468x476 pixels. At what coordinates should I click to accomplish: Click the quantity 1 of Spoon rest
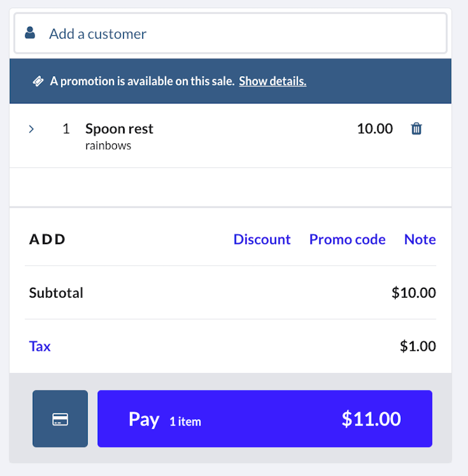coord(66,129)
